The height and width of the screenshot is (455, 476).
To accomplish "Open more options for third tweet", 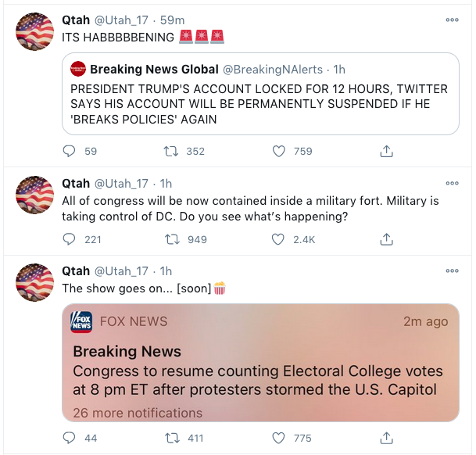I will point(452,270).
